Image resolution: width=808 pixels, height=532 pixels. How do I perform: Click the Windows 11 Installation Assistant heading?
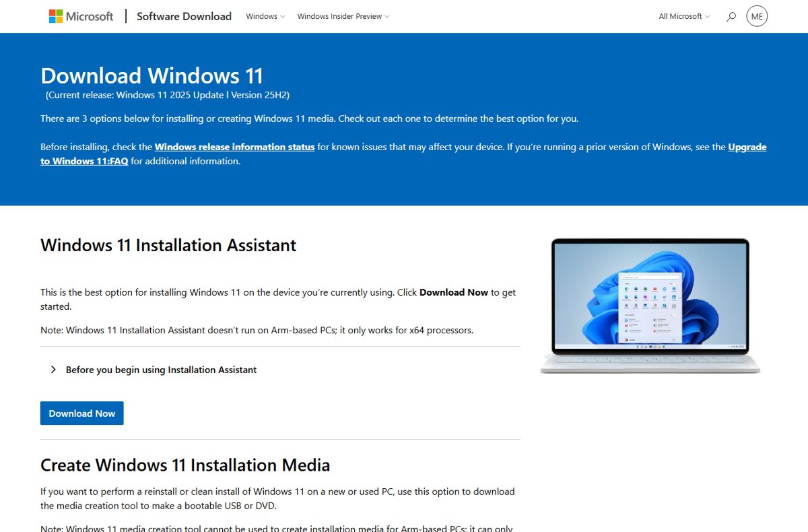pyautogui.click(x=168, y=245)
